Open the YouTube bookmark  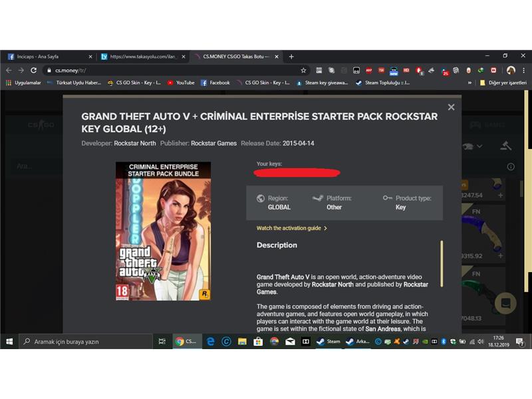pyautogui.click(x=181, y=82)
